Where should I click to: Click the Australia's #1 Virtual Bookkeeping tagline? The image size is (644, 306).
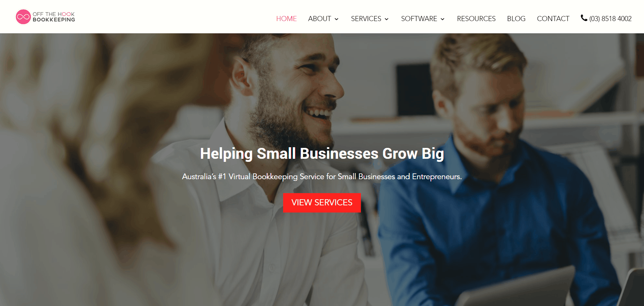click(x=322, y=176)
